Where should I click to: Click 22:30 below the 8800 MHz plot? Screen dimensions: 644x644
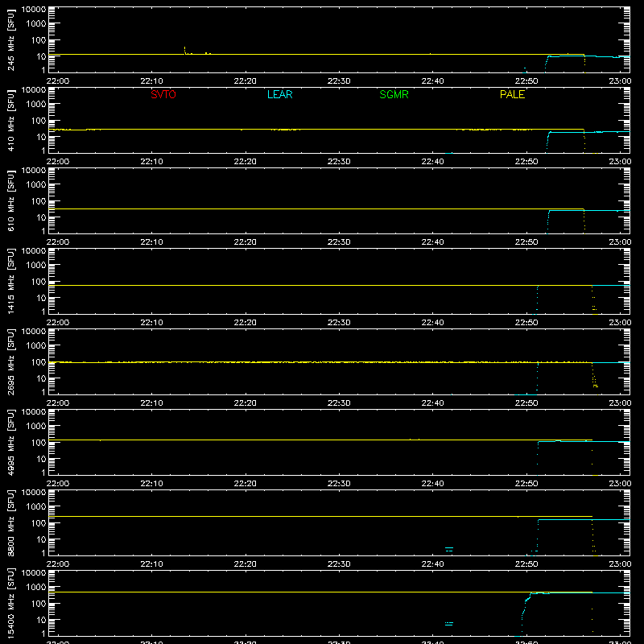[x=339, y=564]
